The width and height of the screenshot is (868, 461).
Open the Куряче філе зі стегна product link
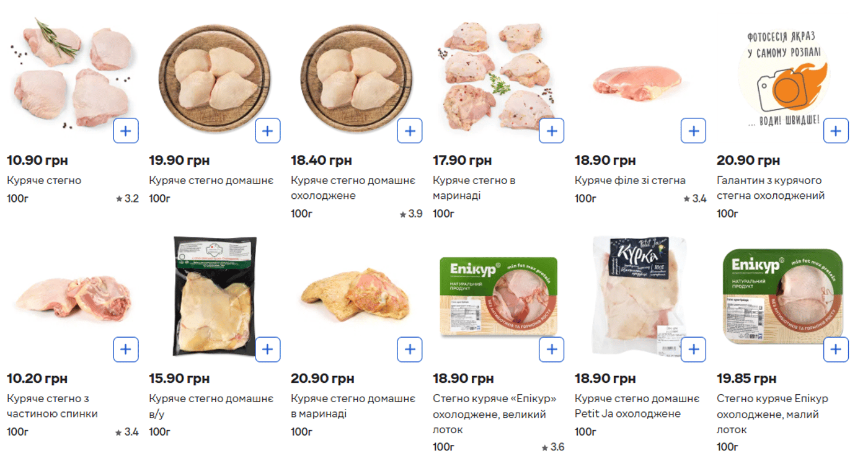(630, 180)
